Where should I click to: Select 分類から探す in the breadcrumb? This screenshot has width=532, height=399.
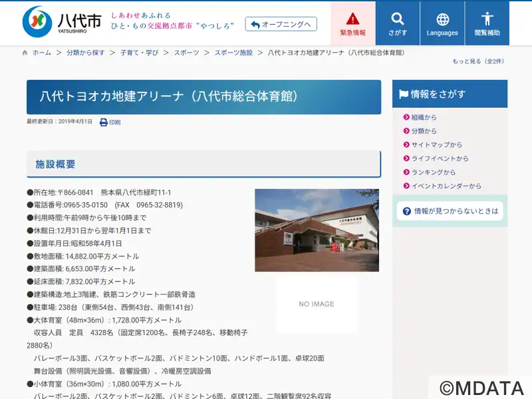tap(86, 53)
